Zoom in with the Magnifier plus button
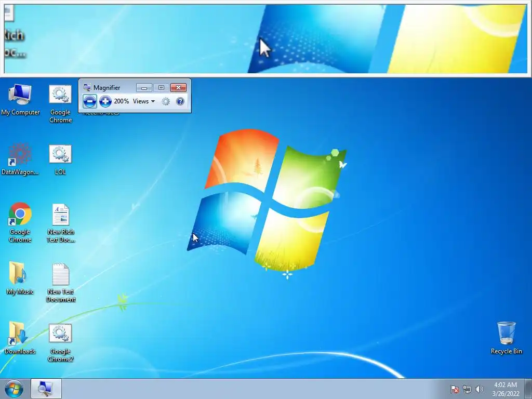Image resolution: width=532 pixels, height=399 pixels. pyautogui.click(x=105, y=101)
